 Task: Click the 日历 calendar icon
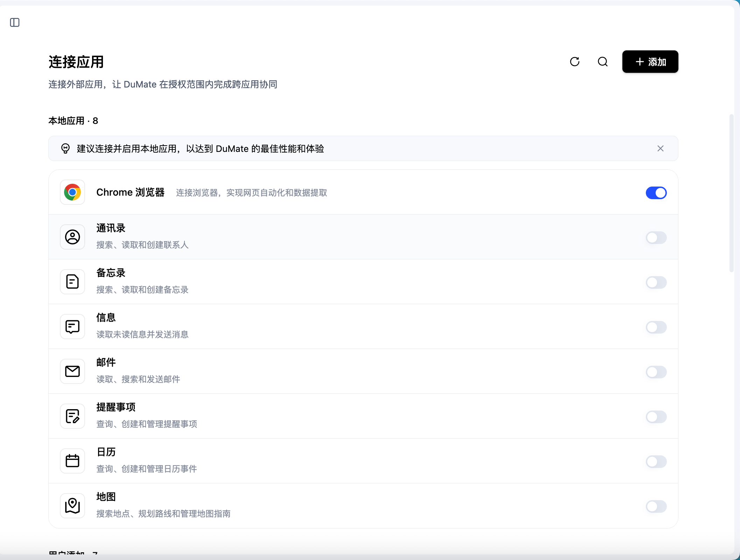[x=72, y=461]
